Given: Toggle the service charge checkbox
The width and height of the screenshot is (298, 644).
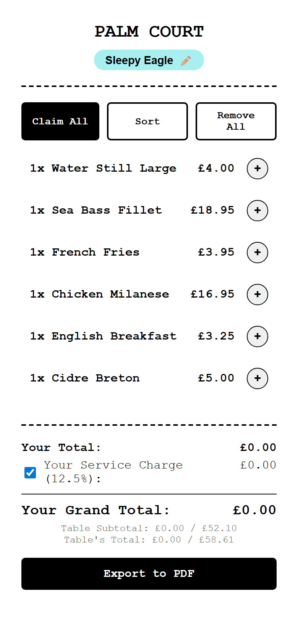Looking at the screenshot, I should (30, 472).
